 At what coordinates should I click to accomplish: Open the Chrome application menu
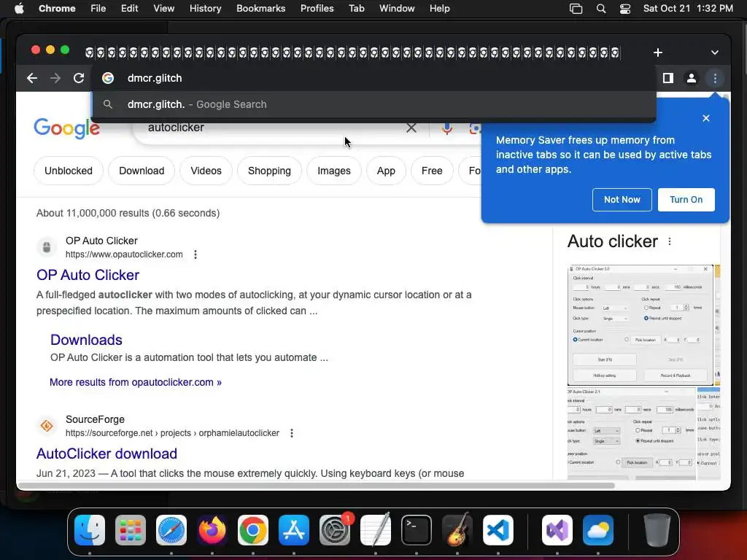[x=57, y=9]
